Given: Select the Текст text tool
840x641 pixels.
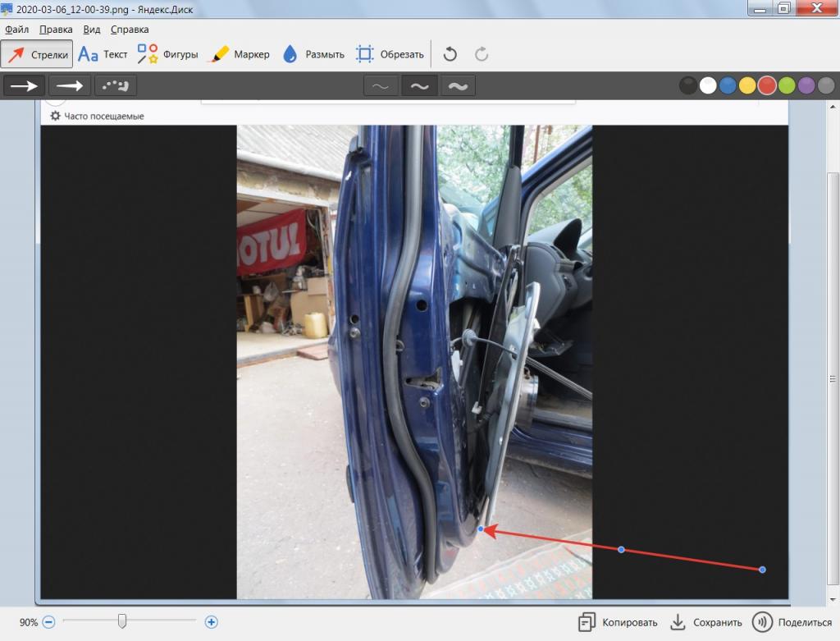Looking at the screenshot, I should click(x=103, y=54).
